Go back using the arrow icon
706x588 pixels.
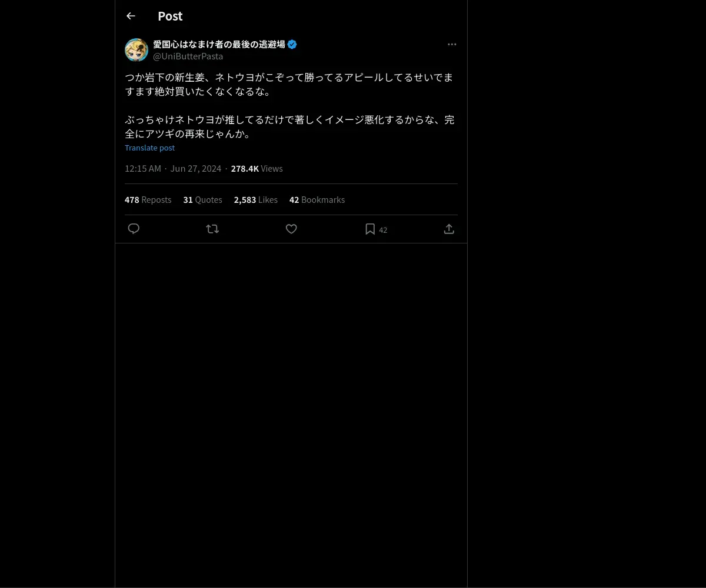pyautogui.click(x=131, y=16)
